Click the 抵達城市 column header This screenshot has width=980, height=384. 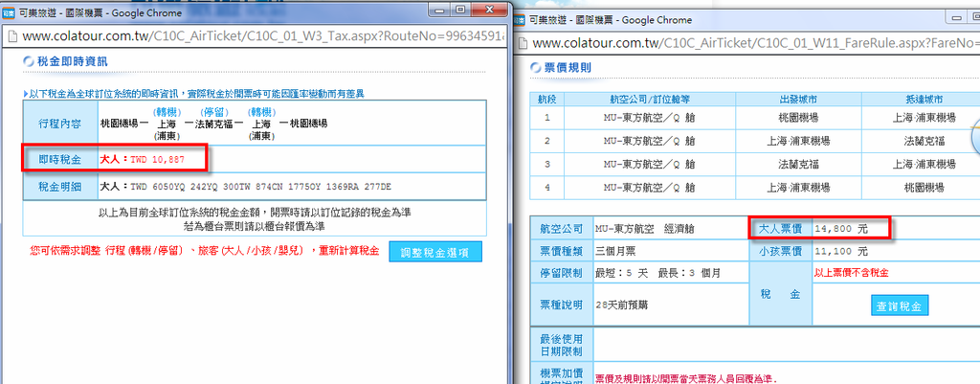[924, 100]
